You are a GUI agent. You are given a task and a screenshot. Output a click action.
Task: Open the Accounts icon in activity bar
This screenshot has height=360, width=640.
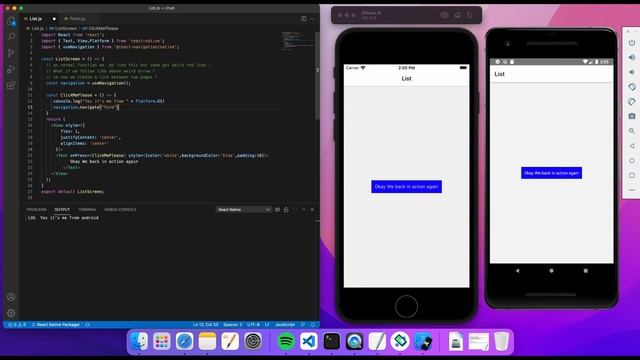click(11, 298)
